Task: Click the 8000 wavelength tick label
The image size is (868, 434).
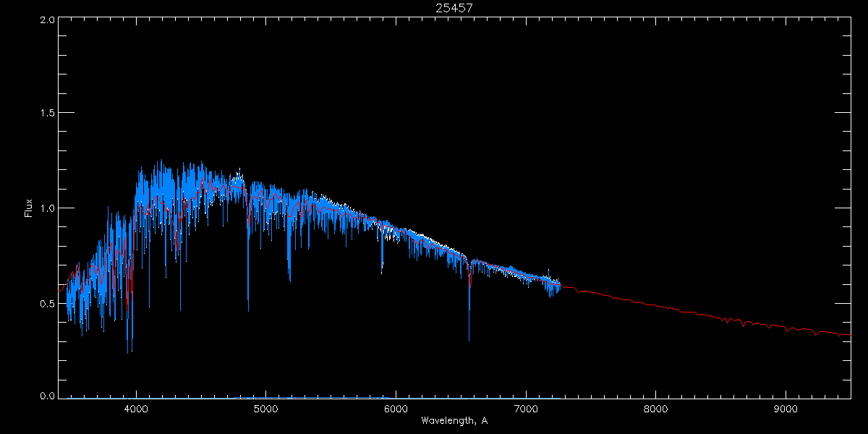Action: pos(656,409)
